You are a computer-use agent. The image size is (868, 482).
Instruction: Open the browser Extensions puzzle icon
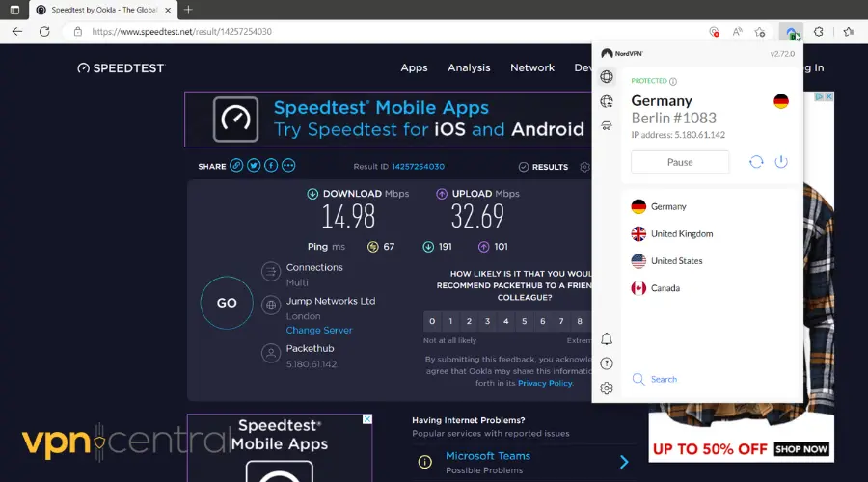(818, 32)
